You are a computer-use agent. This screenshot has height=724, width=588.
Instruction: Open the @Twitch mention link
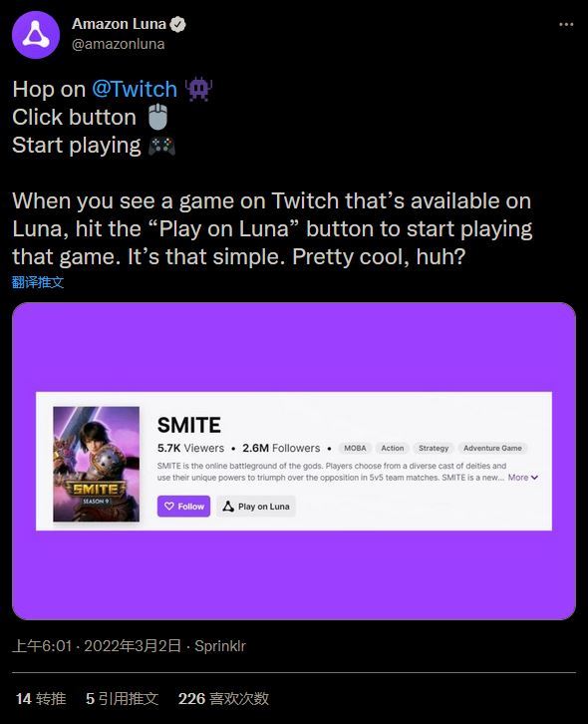[x=135, y=89]
